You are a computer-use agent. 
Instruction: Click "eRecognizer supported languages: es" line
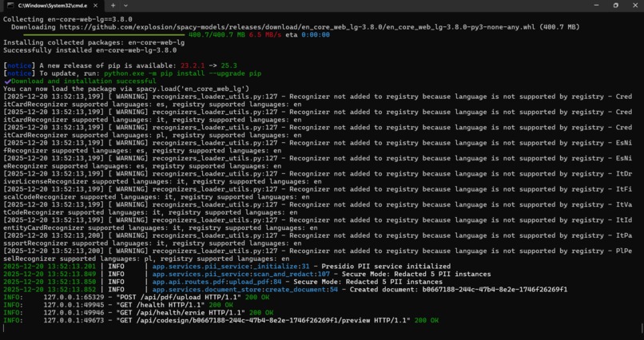pyautogui.click(x=142, y=167)
